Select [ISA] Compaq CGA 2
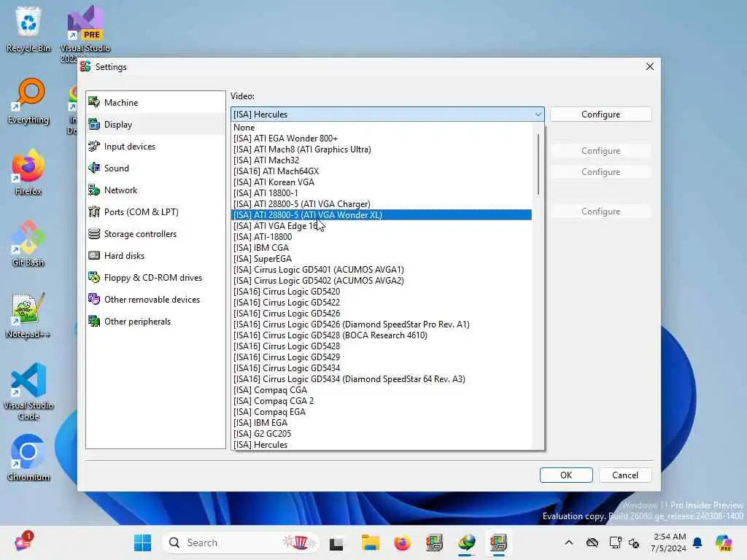This screenshot has width=747, height=560. click(382, 401)
